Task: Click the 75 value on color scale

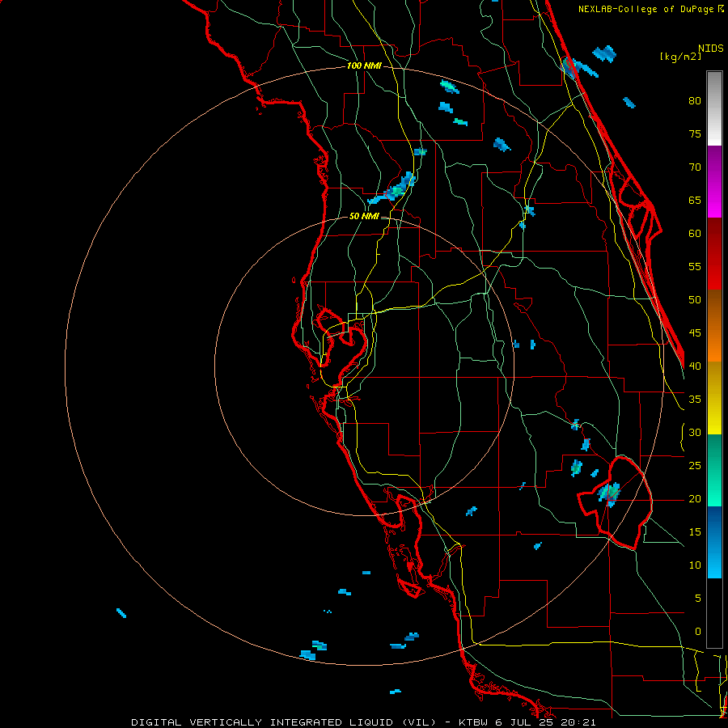Action: pyautogui.click(x=695, y=134)
